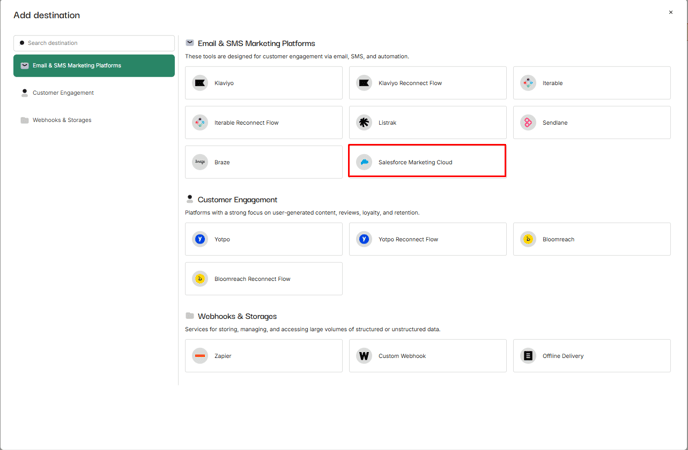Click the Custom Webhook W icon

pyautogui.click(x=364, y=356)
